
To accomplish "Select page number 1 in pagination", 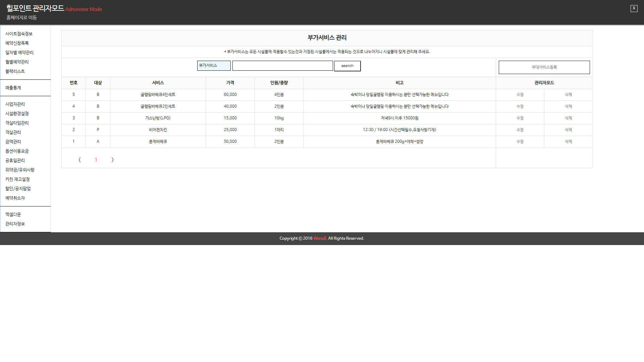I will (96, 160).
